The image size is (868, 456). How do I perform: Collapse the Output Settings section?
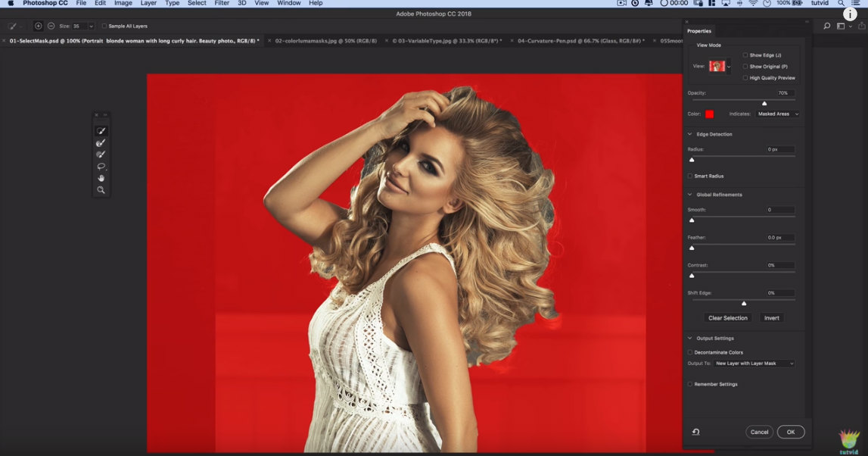689,338
